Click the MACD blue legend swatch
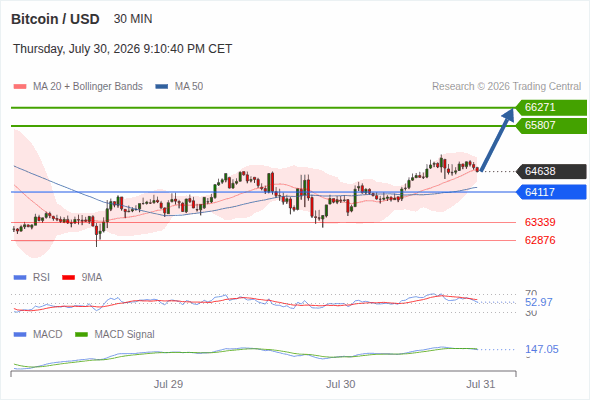Image resolution: width=590 pixels, height=400 pixels. coord(20,334)
